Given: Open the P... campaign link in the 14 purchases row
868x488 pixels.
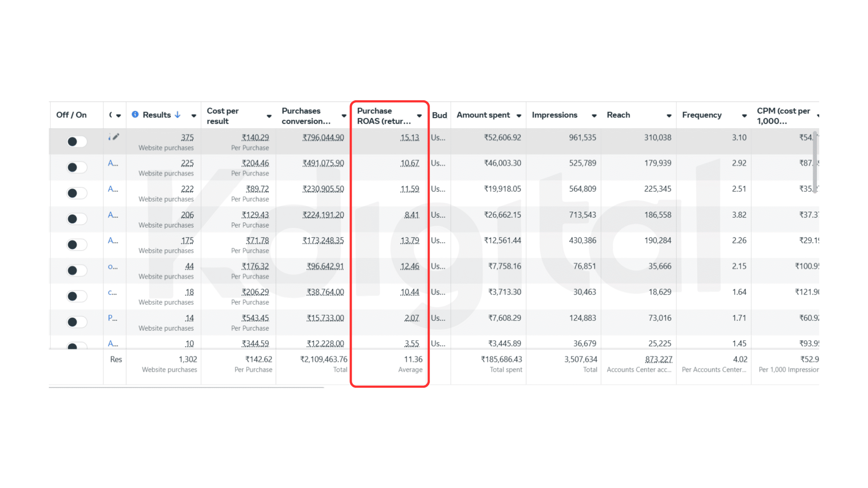Looking at the screenshot, I should point(113,318).
